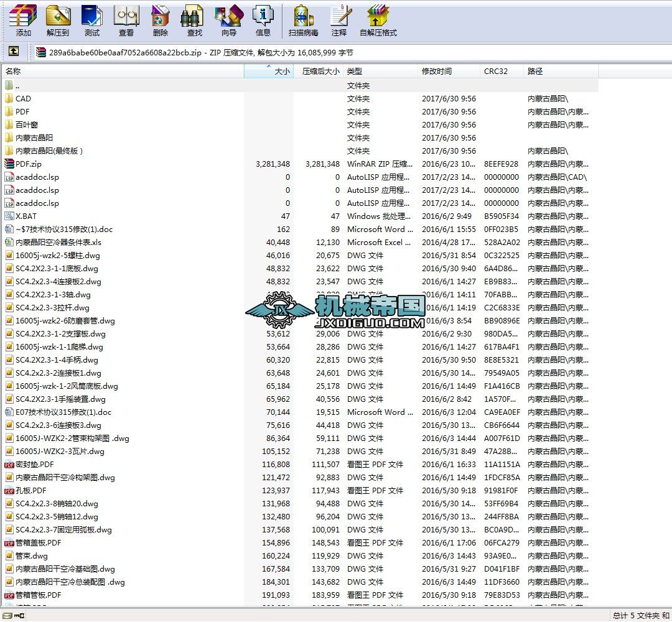Select SC4.2x2.3-8销轴20.dwg file
672x622 pixels.
[x=300, y=503]
